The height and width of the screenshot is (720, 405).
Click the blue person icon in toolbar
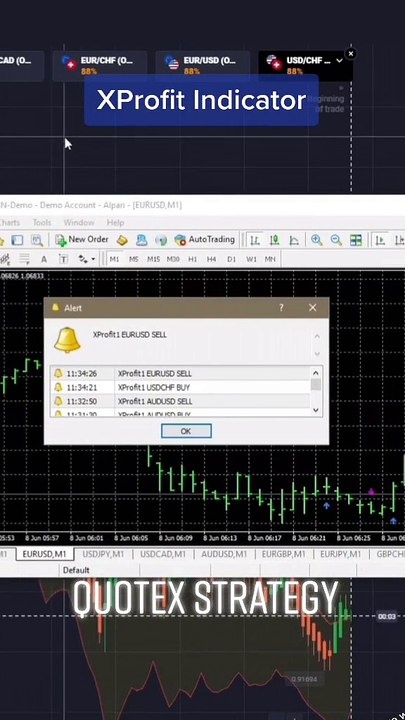coord(141,240)
